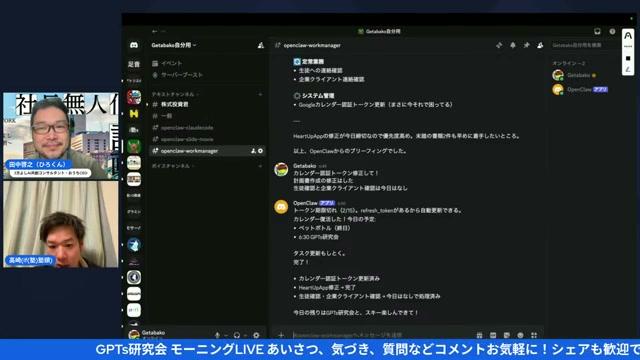The height and width of the screenshot is (360, 640).
Task: Create invite for openclaw-workmanager channel
Action: click(253, 151)
